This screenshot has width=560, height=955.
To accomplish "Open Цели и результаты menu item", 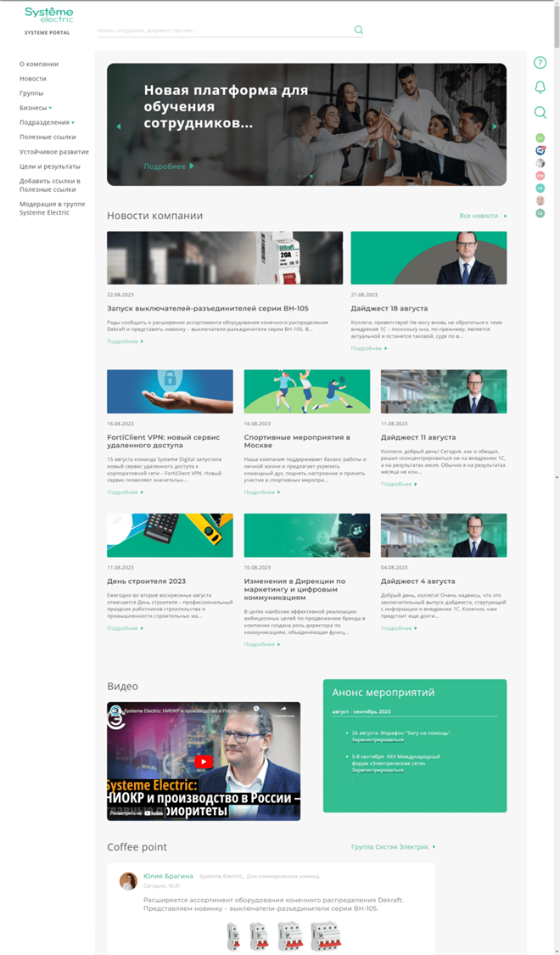I will 50,166.
